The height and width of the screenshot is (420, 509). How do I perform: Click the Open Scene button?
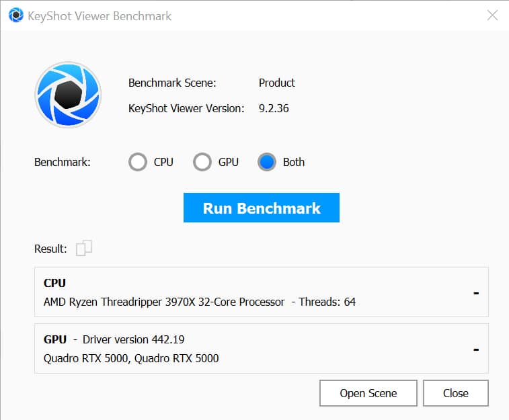[x=368, y=393]
